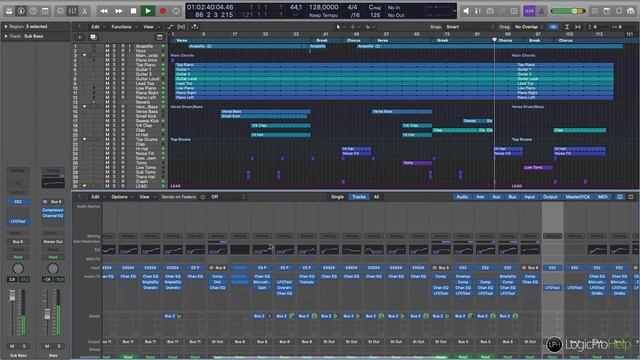Toggle the Metronome button
The height and width of the screenshot is (360, 640).
pos(541,11)
